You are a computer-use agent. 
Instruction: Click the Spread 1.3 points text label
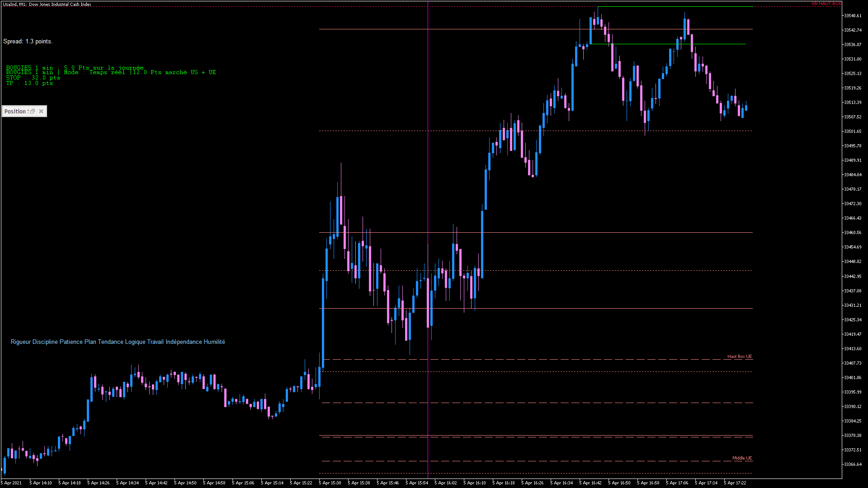click(28, 42)
